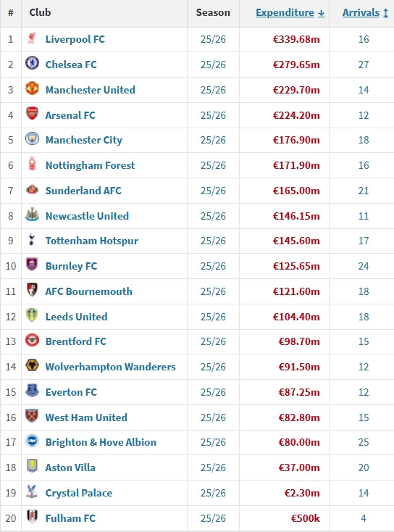Click the Fulham FC crest icon

pos(32,517)
